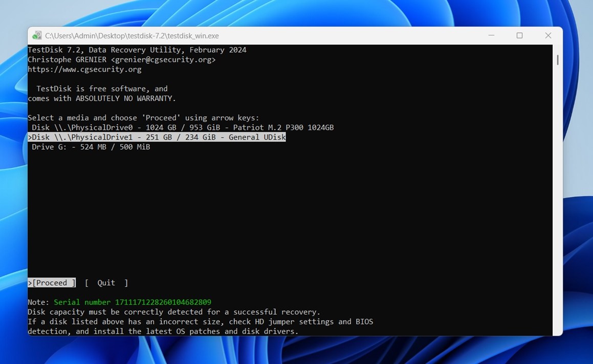
Task: Close the TestDisk window
Action: click(548, 35)
